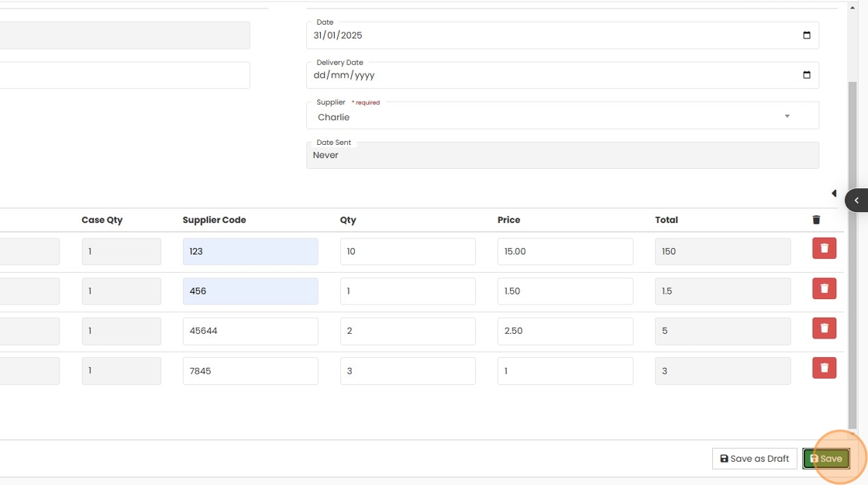
Task: Open the Date field calendar picker
Action: coord(806,36)
